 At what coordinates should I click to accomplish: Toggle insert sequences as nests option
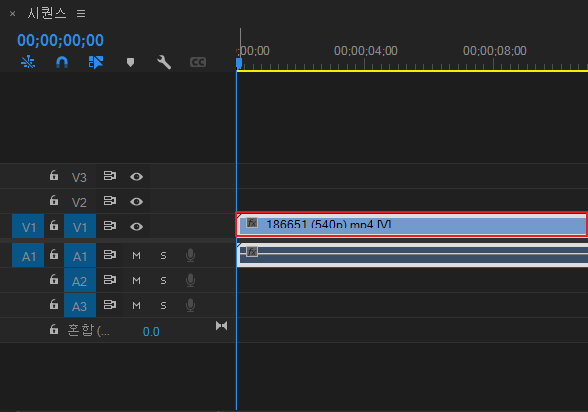pyautogui.click(x=28, y=62)
